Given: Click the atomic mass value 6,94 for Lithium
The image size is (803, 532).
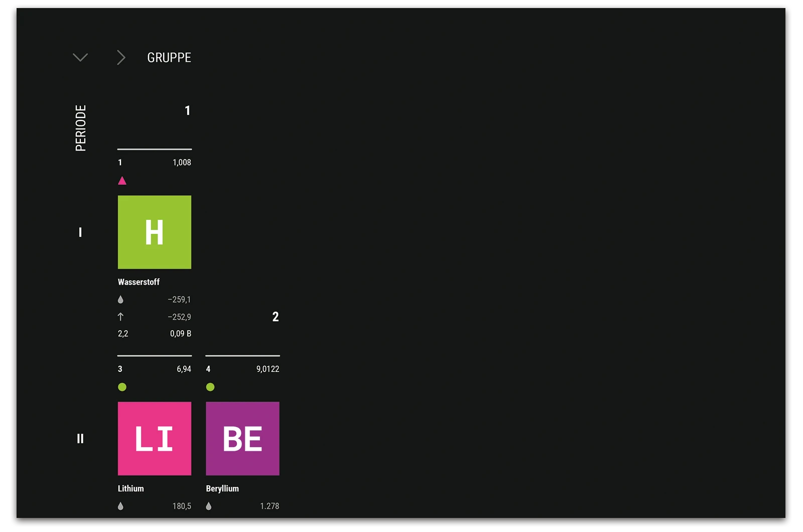Looking at the screenshot, I should click(184, 368).
